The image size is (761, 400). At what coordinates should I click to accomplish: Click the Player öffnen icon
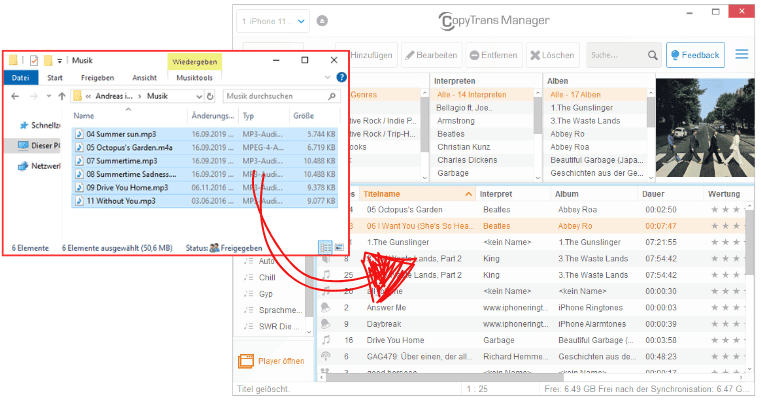(x=246, y=361)
